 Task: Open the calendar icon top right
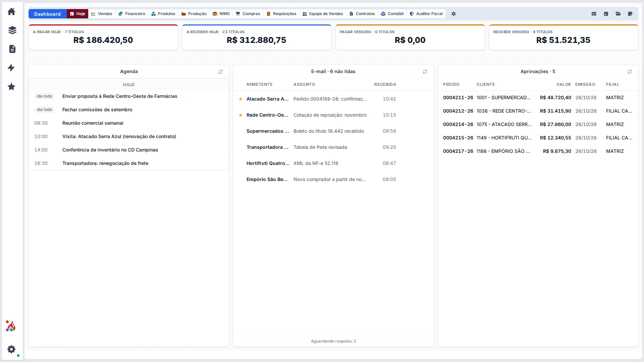tap(606, 14)
